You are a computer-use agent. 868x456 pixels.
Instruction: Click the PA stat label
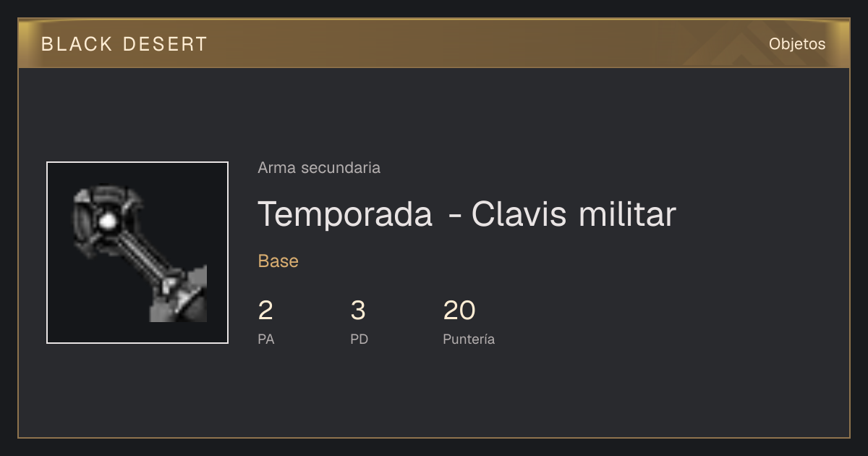click(x=266, y=339)
